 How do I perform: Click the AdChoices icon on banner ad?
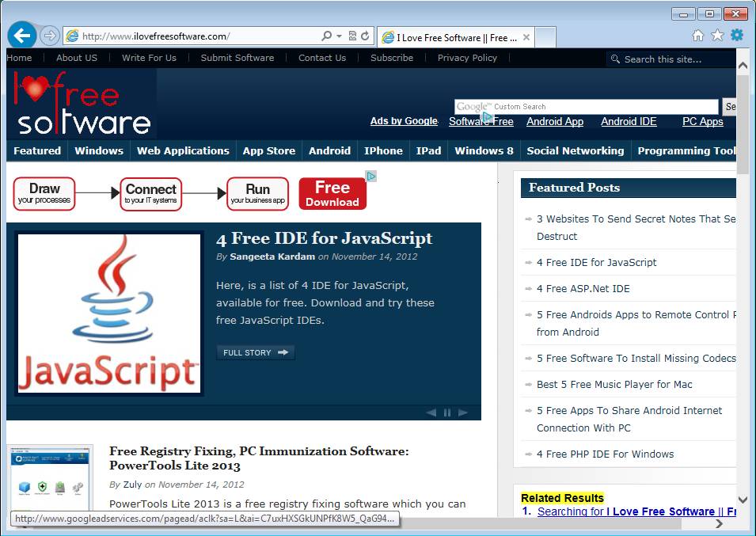pyautogui.click(x=371, y=176)
